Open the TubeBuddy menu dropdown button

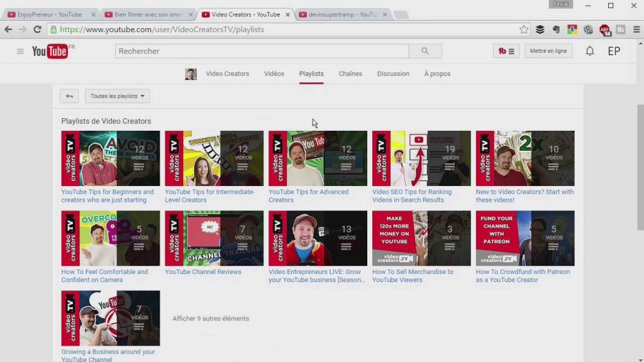click(x=506, y=52)
